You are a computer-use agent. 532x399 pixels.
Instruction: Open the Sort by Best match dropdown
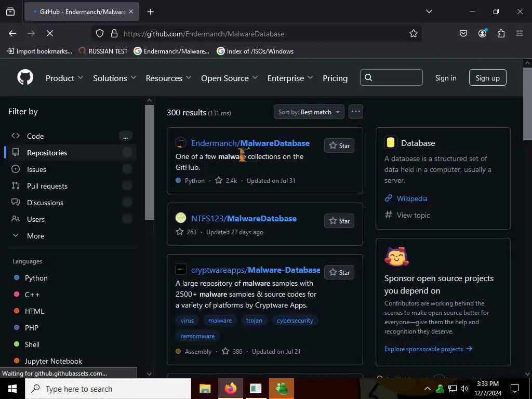tap(309, 112)
